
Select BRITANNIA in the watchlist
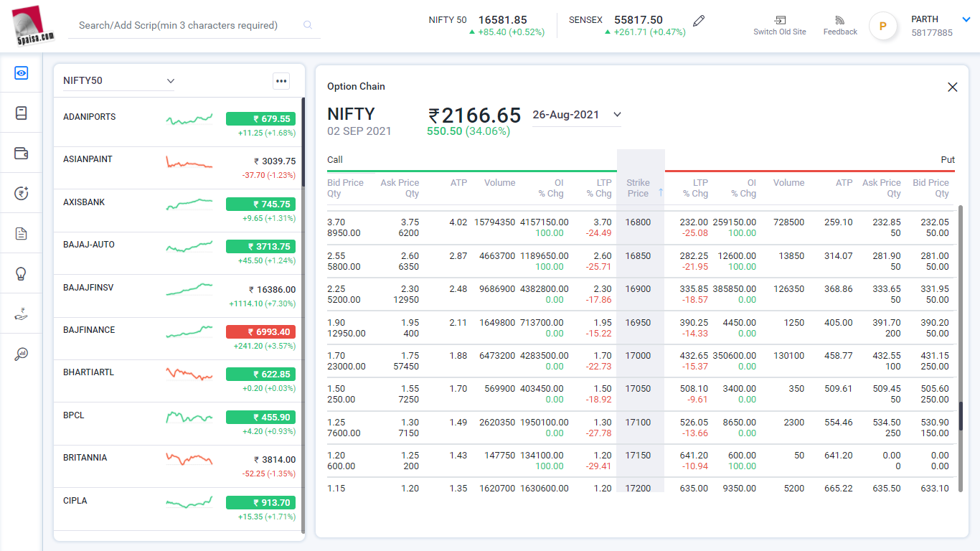point(85,458)
